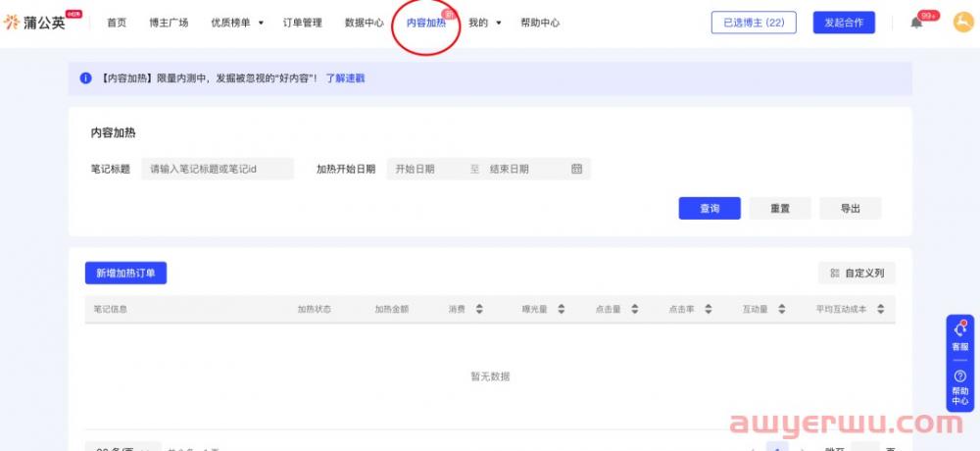Screen dimensions: 980x451
Task: Follow the 了解详情 link
Action: [x=345, y=78]
